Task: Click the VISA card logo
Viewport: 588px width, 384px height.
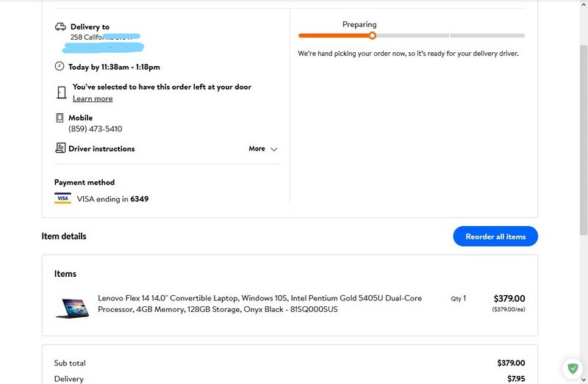Action: click(x=62, y=198)
